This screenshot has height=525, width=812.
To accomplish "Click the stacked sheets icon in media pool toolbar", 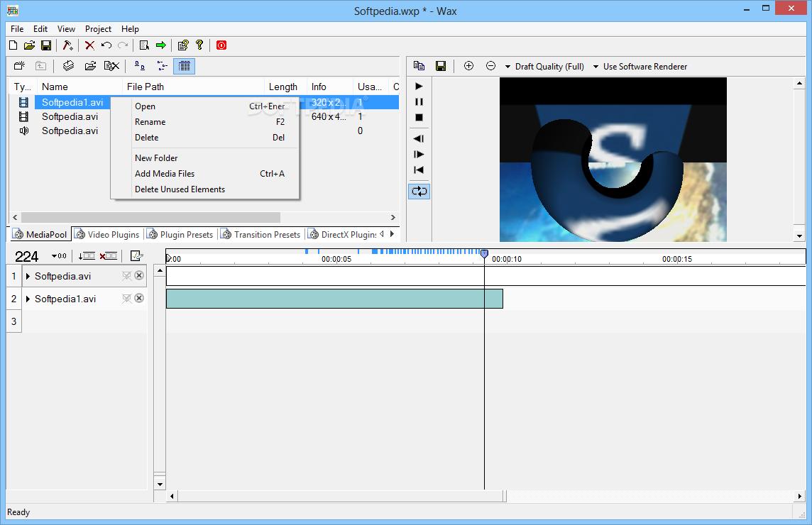I will pyautogui.click(x=68, y=66).
